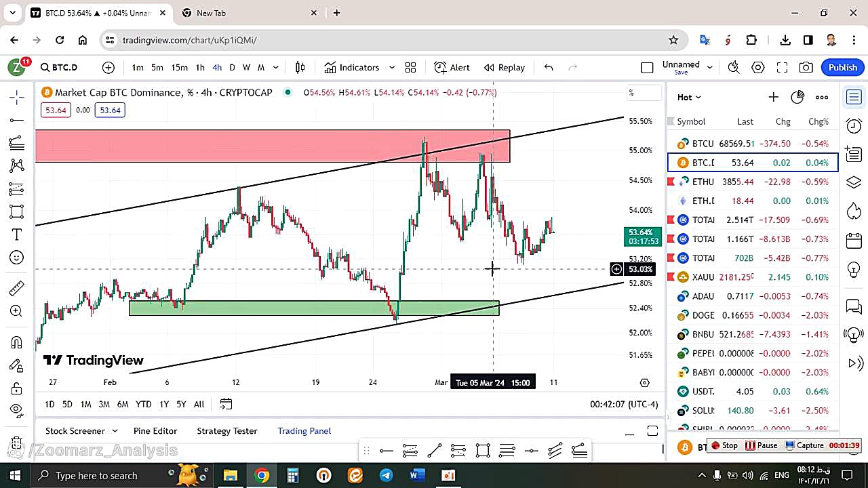
Task: Activate the zoom in tool
Action: click(x=17, y=311)
